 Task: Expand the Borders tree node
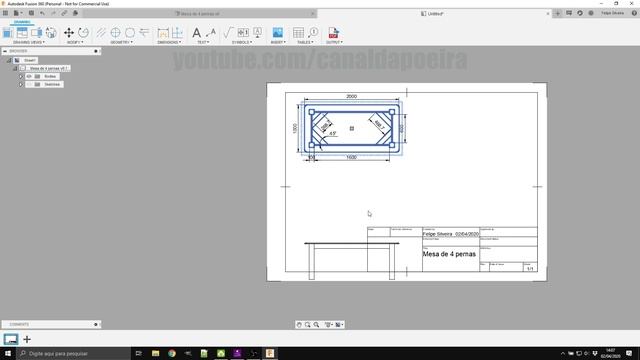pos(21,76)
